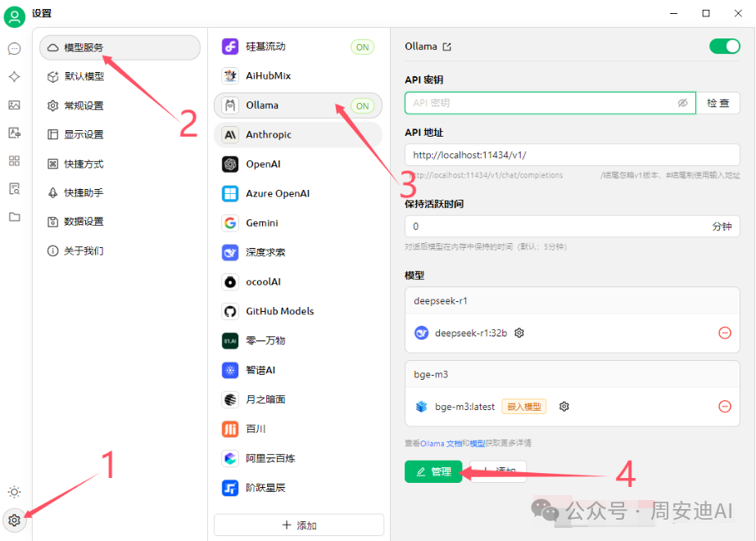Image resolution: width=756 pixels, height=541 pixels.
Task: Click the green 管理 models button
Action: (x=433, y=471)
